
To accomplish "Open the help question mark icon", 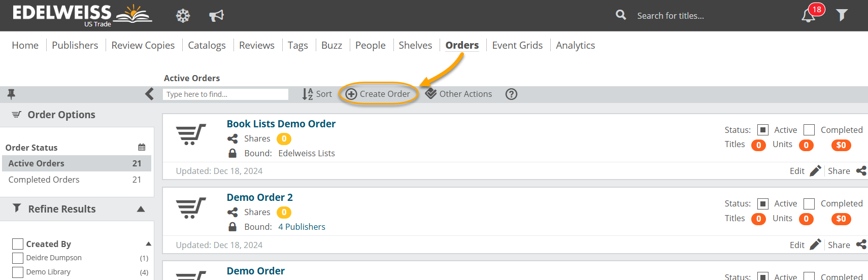I will coord(511,94).
